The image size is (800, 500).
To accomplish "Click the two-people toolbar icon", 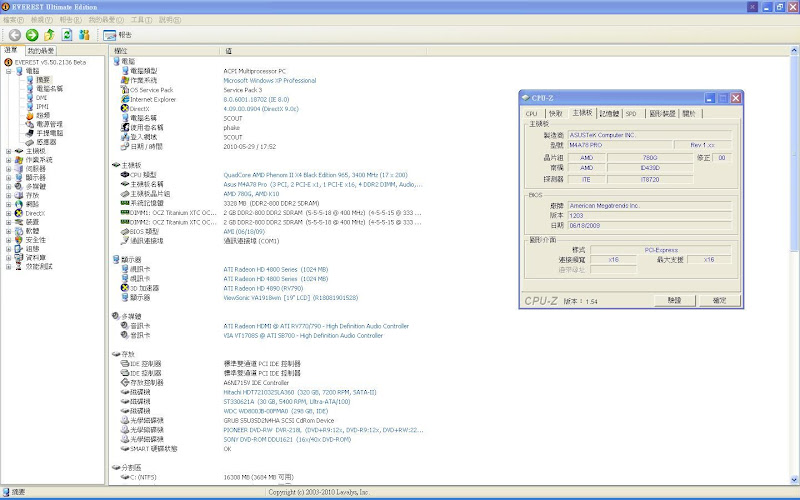I will click(x=84, y=35).
